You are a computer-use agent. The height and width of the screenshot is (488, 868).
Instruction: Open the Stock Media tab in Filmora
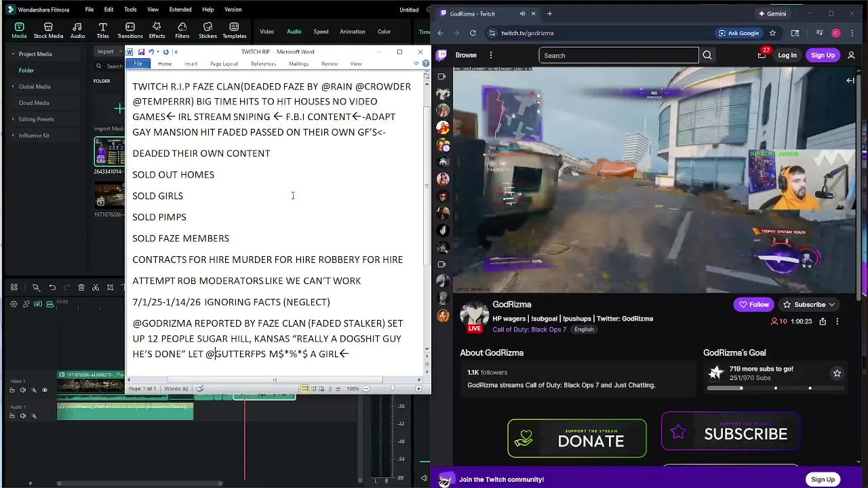[48, 30]
